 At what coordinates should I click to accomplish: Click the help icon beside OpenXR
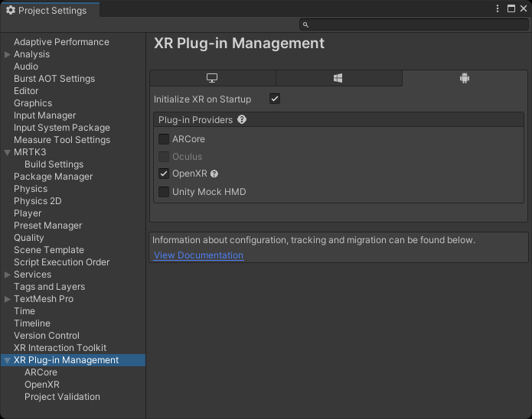coord(214,174)
